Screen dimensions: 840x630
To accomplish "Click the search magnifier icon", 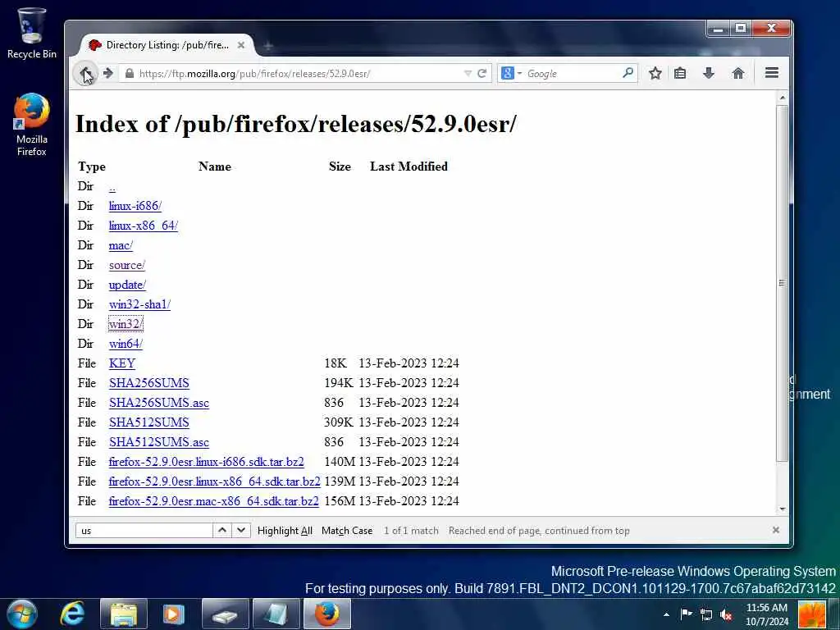I will pyautogui.click(x=628, y=73).
